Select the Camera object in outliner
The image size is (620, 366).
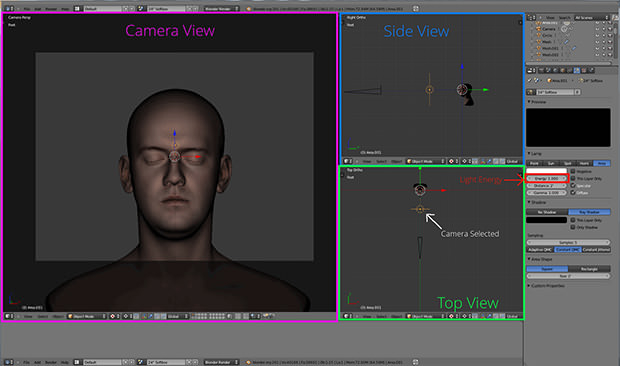point(548,29)
